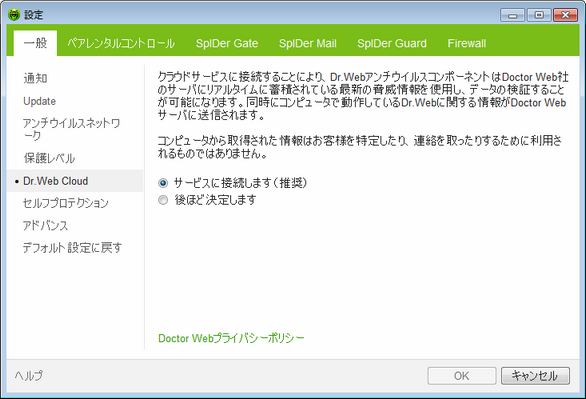Image resolution: width=586 pixels, height=399 pixels.
Task: Go to the SpIDer Guard tab
Action: tap(392, 43)
